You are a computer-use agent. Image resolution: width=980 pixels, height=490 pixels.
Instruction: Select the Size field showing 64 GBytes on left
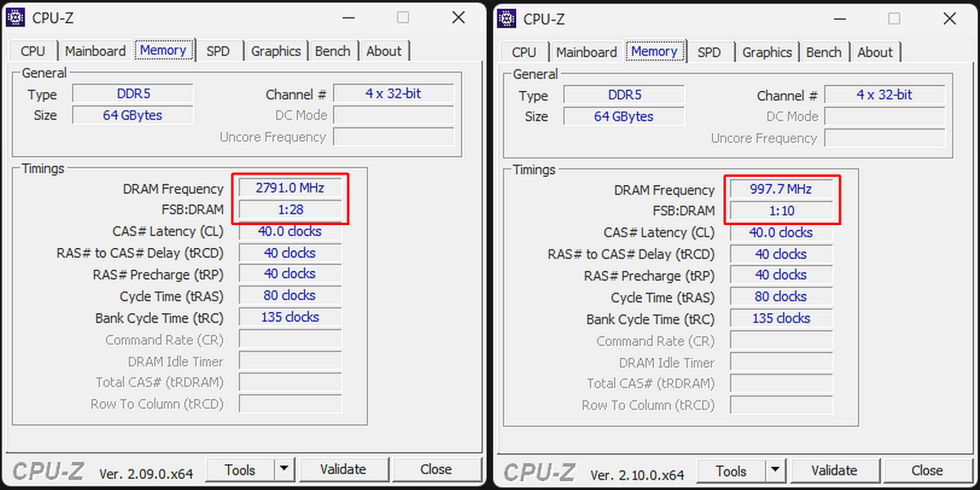pyautogui.click(x=132, y=115)
